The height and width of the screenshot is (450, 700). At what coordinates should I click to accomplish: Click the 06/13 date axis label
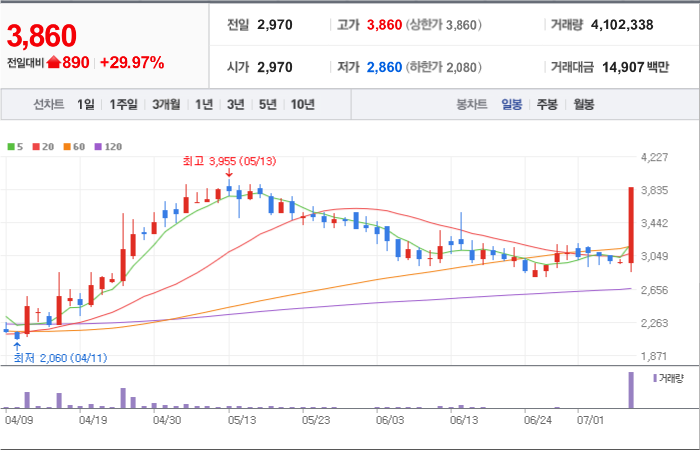click(463, 421)
